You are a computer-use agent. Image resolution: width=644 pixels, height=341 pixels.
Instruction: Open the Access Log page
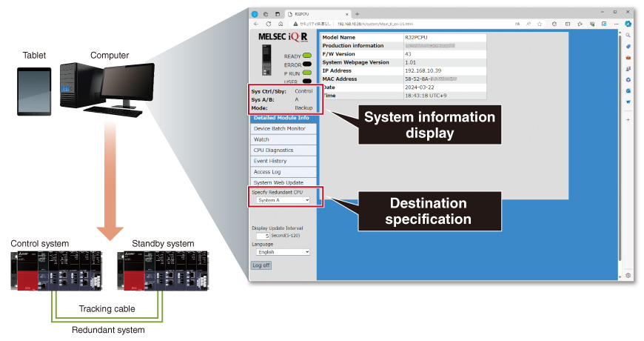click(x=283, y=172)
